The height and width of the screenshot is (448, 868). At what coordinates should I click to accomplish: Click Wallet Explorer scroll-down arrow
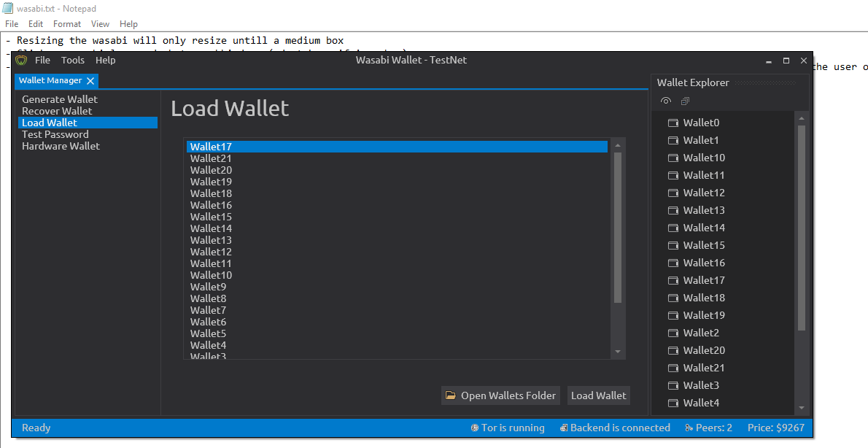coord(801,408)
